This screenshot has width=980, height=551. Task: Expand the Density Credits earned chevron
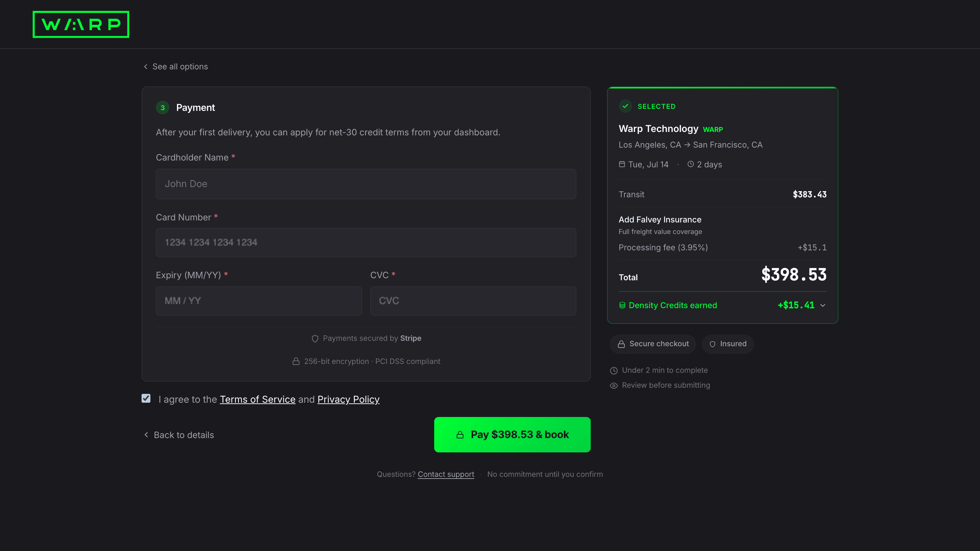(823, 305)
